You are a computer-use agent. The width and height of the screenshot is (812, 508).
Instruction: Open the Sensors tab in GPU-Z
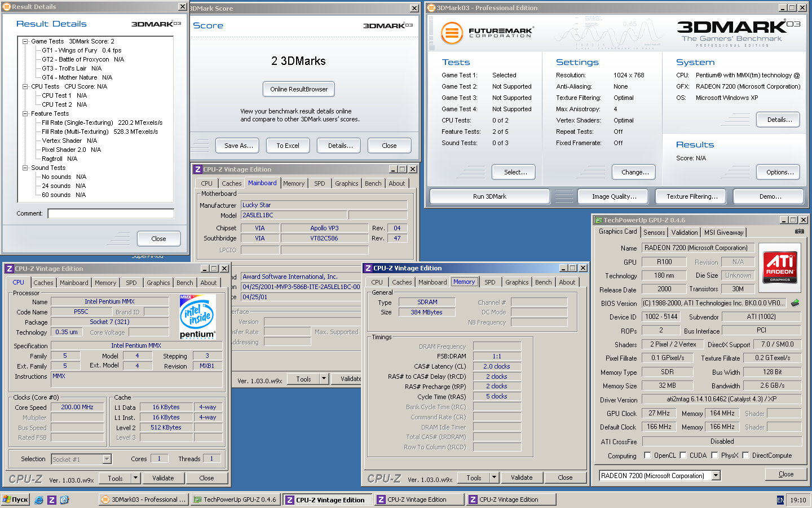click(x=654, y=233)
